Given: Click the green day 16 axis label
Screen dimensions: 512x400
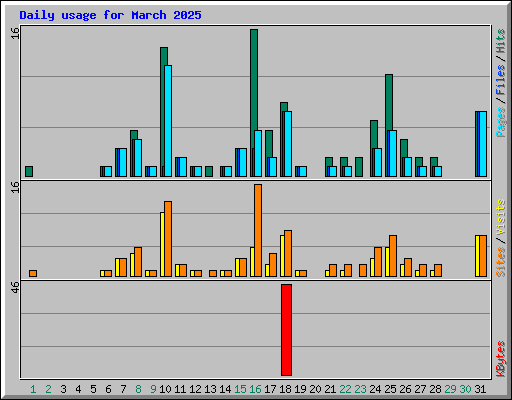Looking at the screenshot, I should (255, 389).
